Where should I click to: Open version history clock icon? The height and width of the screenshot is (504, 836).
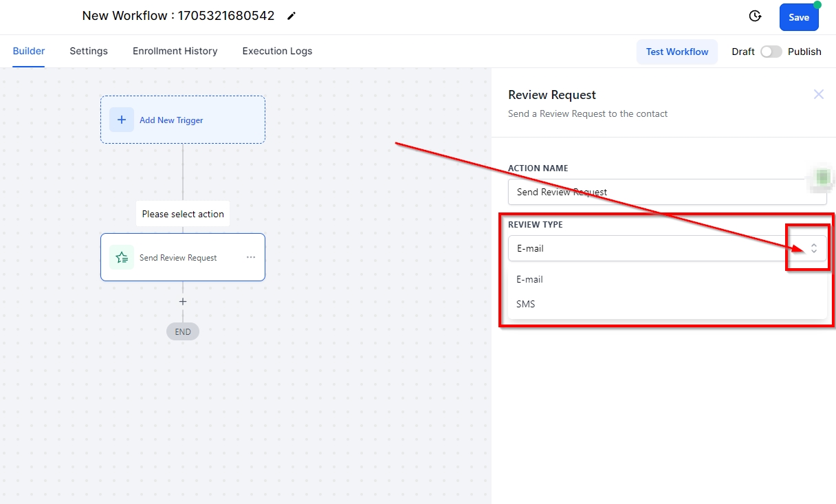point(755,17)
